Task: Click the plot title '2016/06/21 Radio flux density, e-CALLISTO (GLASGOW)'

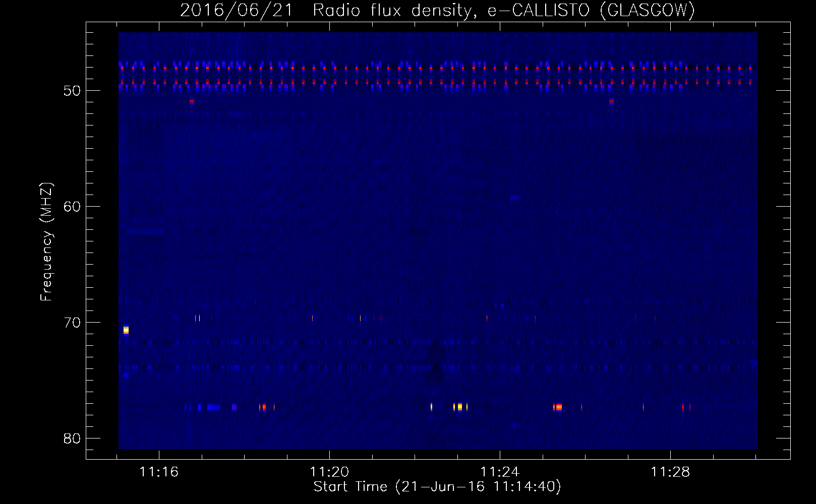Action: 437,10
